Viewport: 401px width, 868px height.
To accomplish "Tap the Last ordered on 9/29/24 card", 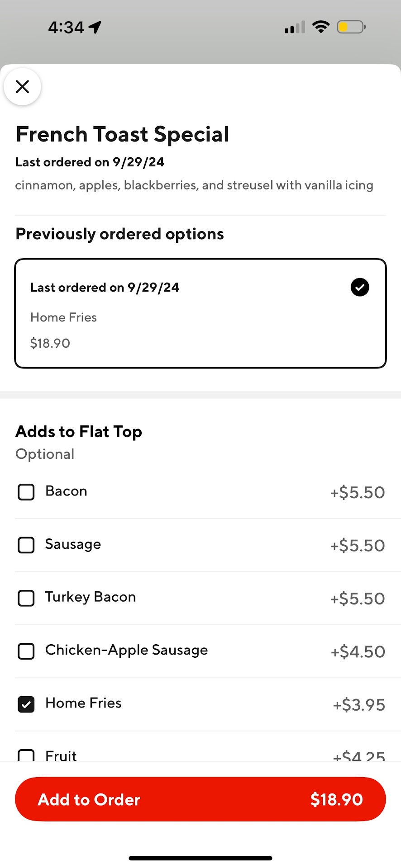I will pos(200,313).
